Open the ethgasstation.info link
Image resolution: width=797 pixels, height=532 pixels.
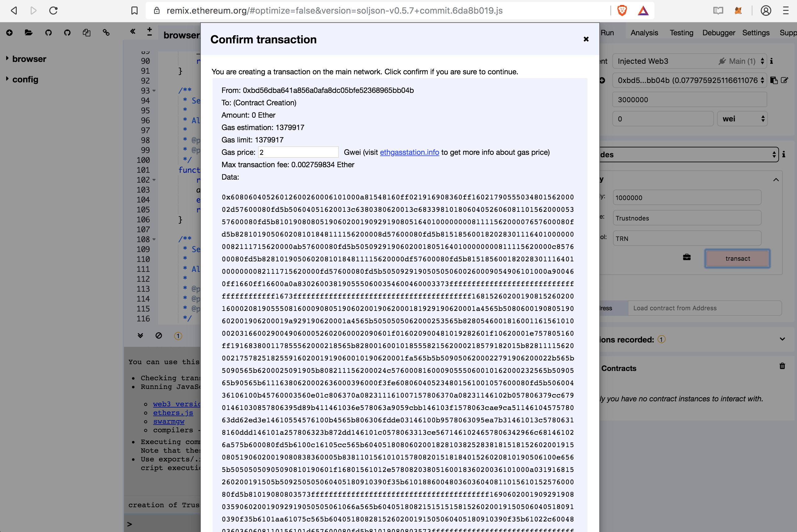coord(409,152)
